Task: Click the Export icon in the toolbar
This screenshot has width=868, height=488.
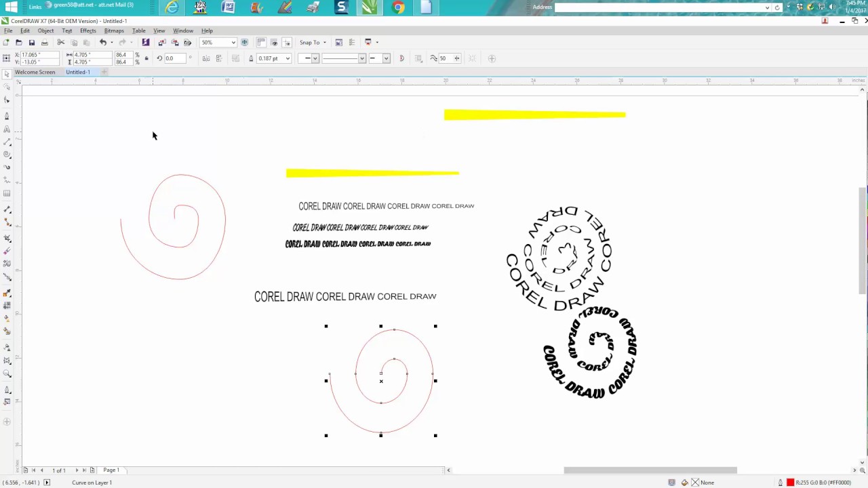Action: 175,42
